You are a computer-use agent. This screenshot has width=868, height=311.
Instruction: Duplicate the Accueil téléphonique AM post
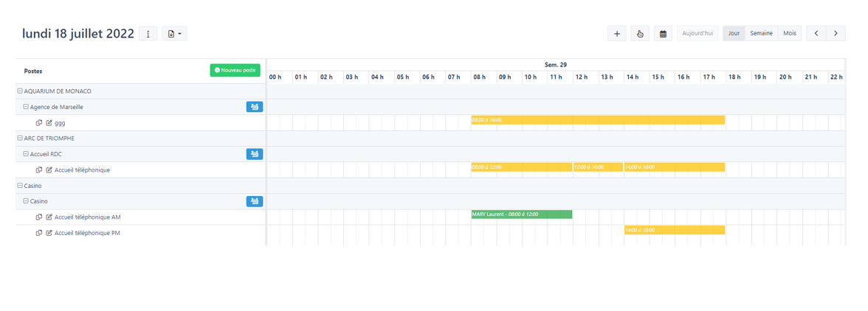coord(39,217)
